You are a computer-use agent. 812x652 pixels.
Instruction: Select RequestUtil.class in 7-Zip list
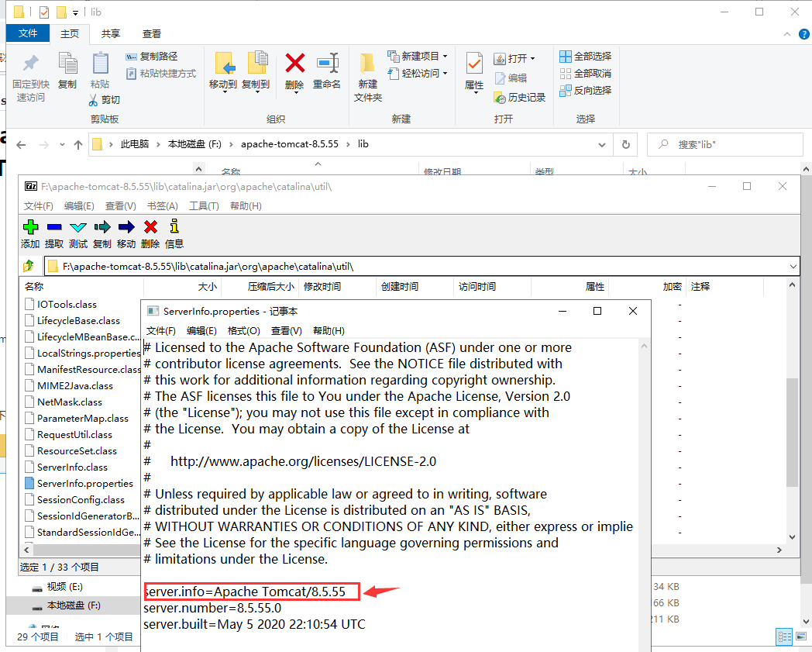[69, 434]
